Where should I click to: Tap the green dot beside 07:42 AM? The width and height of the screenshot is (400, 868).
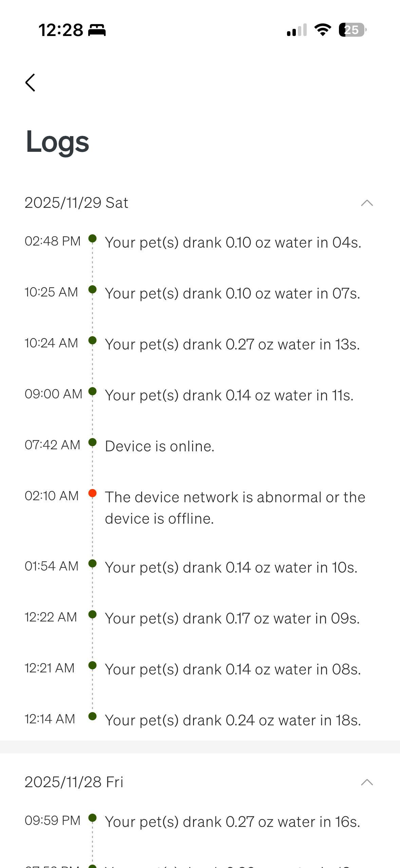(92, 442)
